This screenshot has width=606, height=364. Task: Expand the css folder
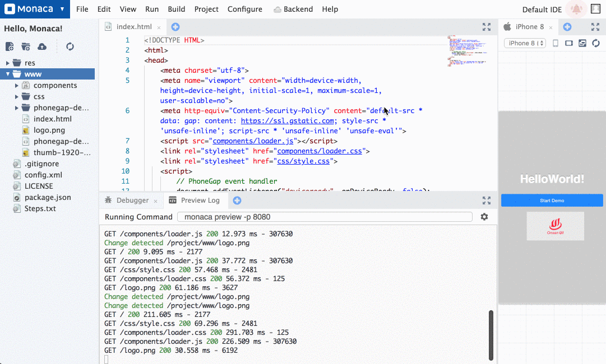point(17,96)
